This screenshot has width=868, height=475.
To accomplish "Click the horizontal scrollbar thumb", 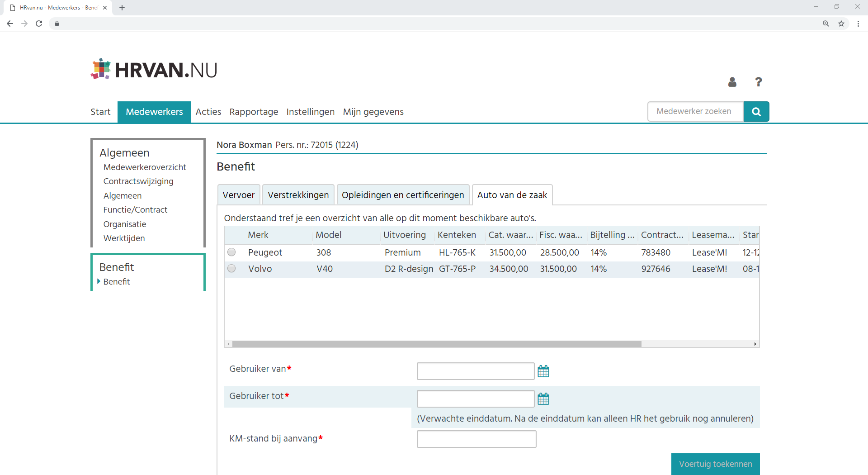I will click(437, 344).
